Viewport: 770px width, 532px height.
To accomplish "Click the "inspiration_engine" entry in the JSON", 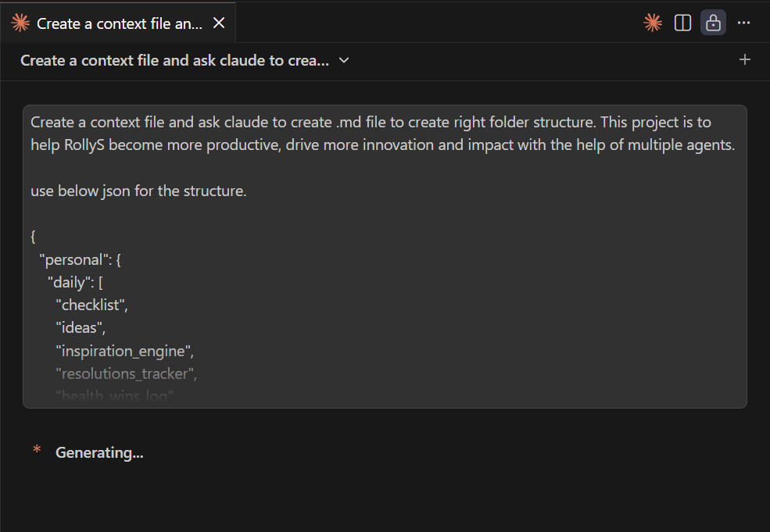I will pyautogui.click(x=124, y=351).
